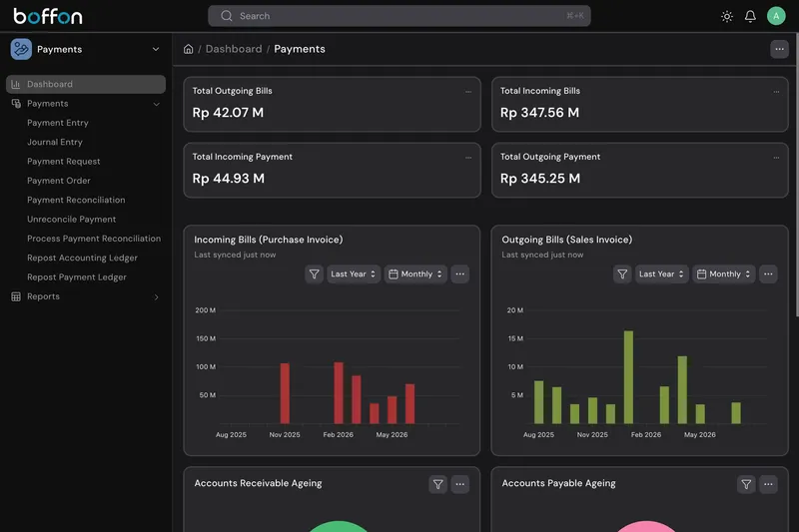Open the Accounts Receivable Ageing more options
Screen dimensions: 799x532
pyautogui.click(x=459, y=484)
